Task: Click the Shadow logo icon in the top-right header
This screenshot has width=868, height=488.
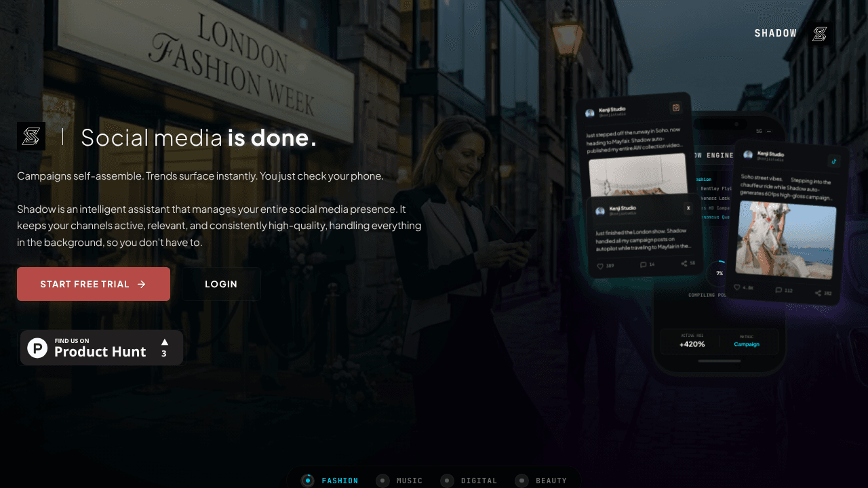Action: (820, 34)
